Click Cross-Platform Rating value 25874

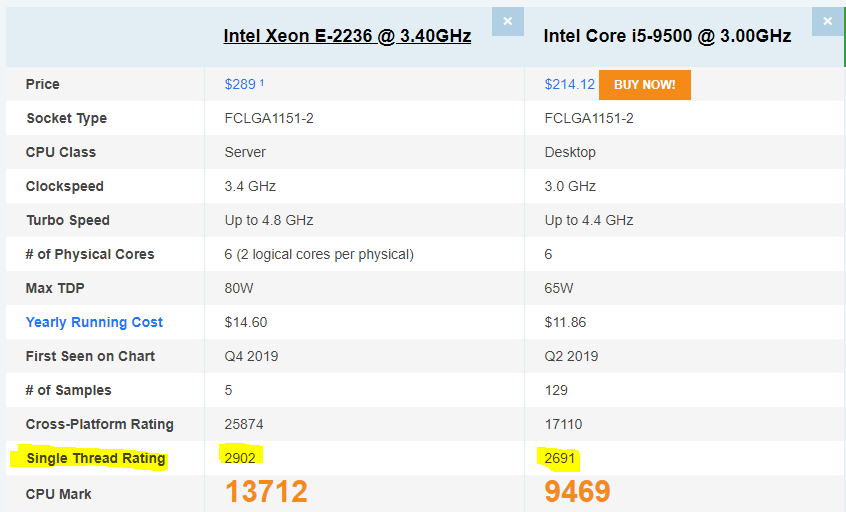[246, 424]
